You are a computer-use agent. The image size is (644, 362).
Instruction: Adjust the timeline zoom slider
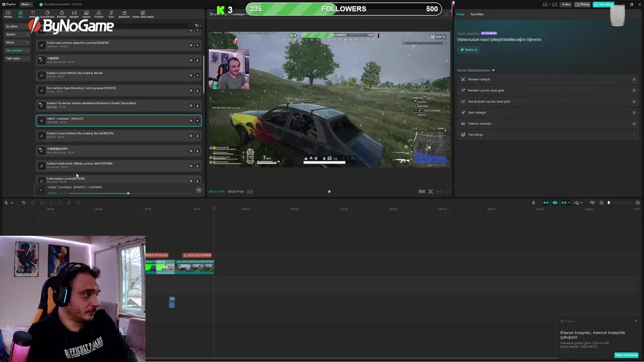pyautogui.click(x=619, y=203)
